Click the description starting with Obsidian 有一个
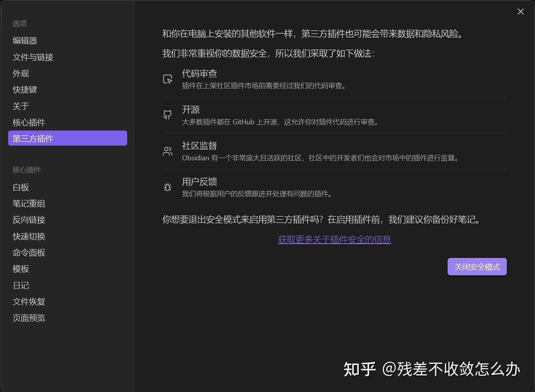535x392 pixels. click(x=321, y=158)
